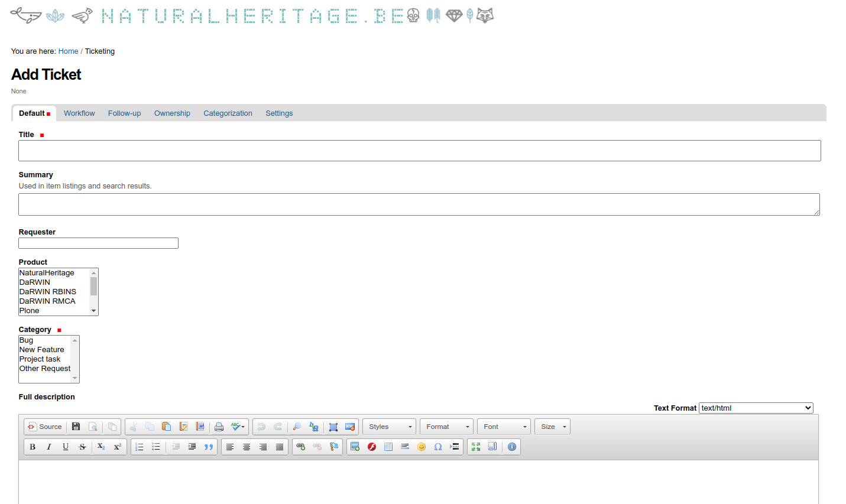Click the Source button in editor
846x504 pixels.
coord(45,427)
